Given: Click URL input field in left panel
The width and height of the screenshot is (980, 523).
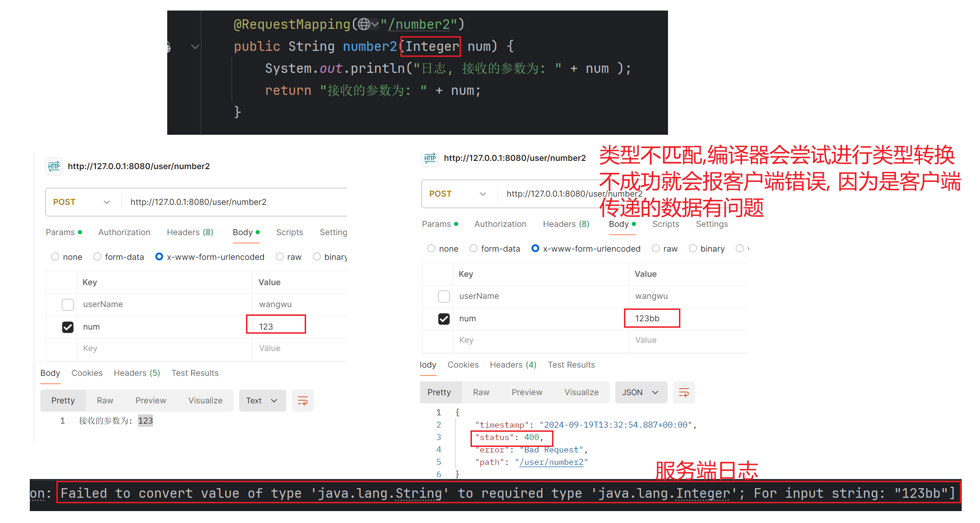Looking at the screenshot, I should point(235,202).
